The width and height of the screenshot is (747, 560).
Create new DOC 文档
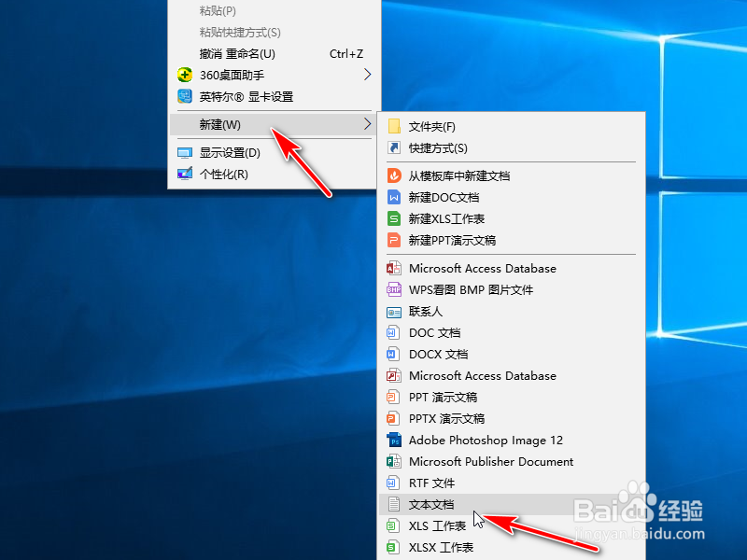(x=511, y=332)
